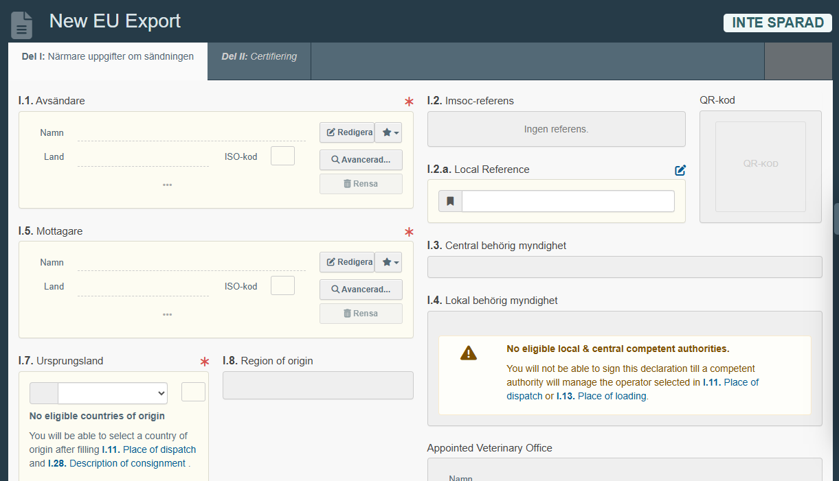Click the Ingen referens. Imsoc-referens box
The width and height of the screenshot is (839, 481).
tap(556, 129)
